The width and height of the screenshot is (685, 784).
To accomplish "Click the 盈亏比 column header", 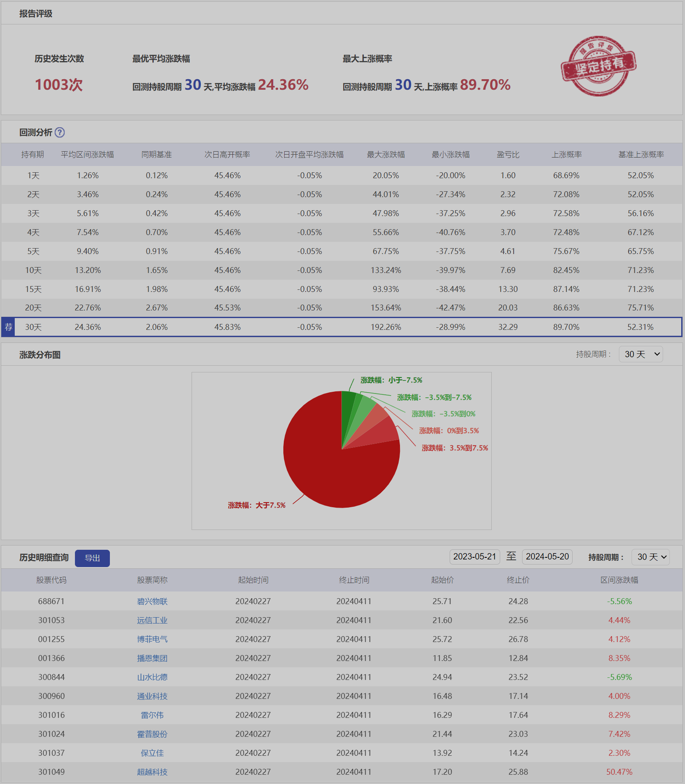I will click(x=508, y=155).
